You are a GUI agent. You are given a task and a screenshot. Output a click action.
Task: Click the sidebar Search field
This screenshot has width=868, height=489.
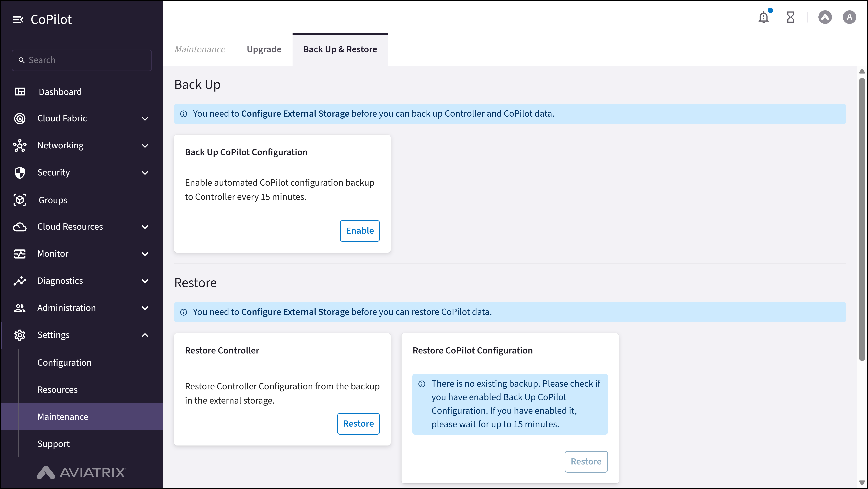(x=82, y=60)
